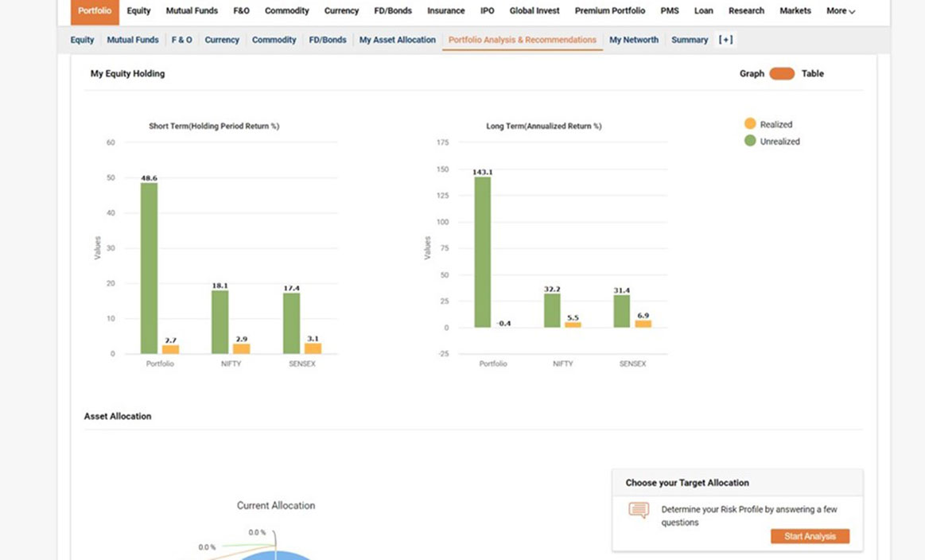Click the short-term SENSEX realized bar 3.1
Viewport: 925px width, 560px height.
tap(313, 348)
